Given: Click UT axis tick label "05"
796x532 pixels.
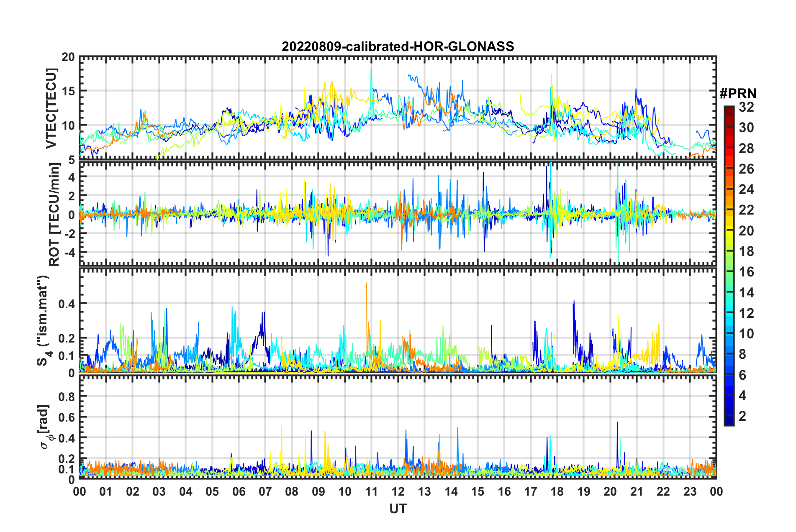Looking at the screenshot, I should (x=212, y=491).
